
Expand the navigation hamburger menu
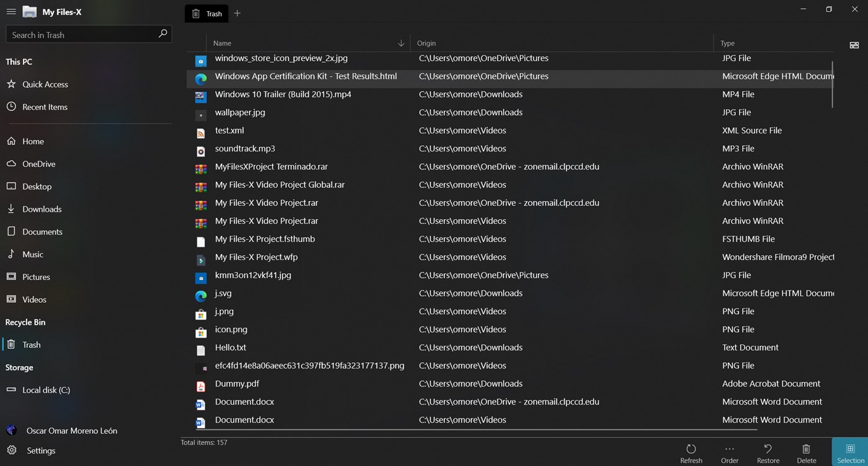pos(11,11)
